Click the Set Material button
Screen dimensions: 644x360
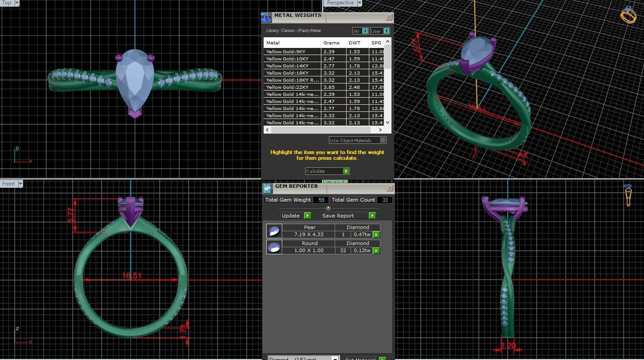[365, 359]
